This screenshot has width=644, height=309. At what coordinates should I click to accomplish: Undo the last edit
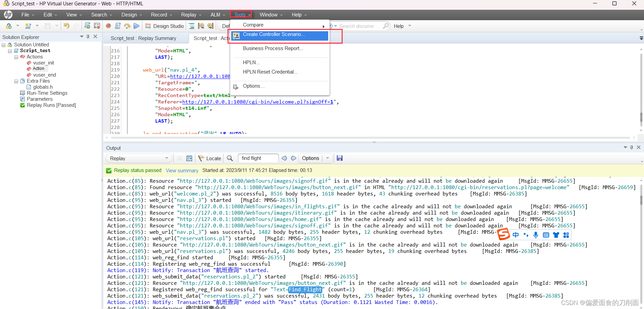pos(66,26)
